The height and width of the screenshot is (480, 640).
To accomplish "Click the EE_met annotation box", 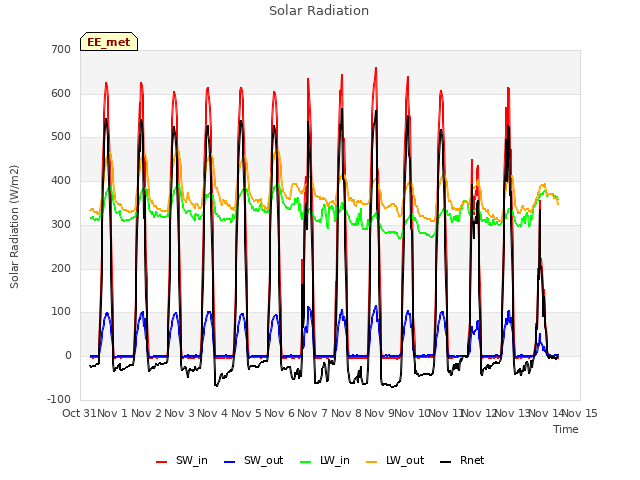I will pyautogui.click(x=109, y=42).
